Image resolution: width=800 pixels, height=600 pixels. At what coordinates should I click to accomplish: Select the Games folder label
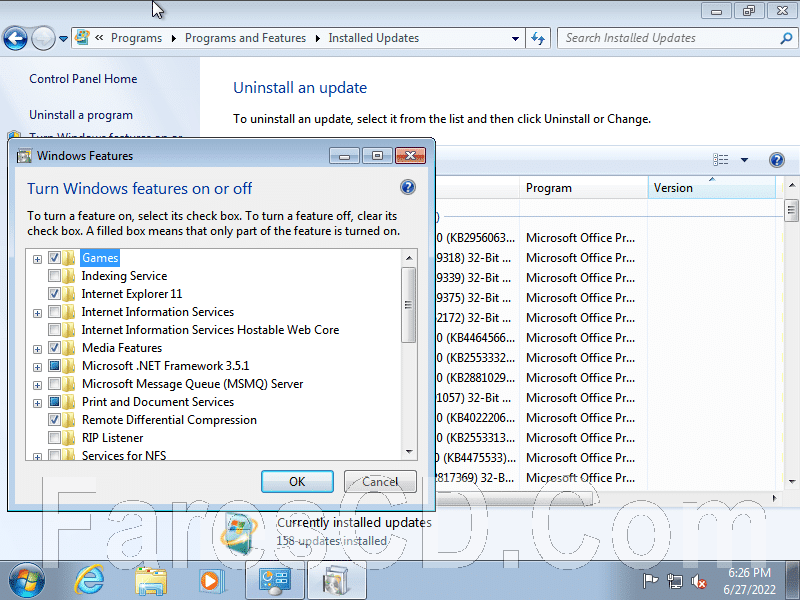100,258
